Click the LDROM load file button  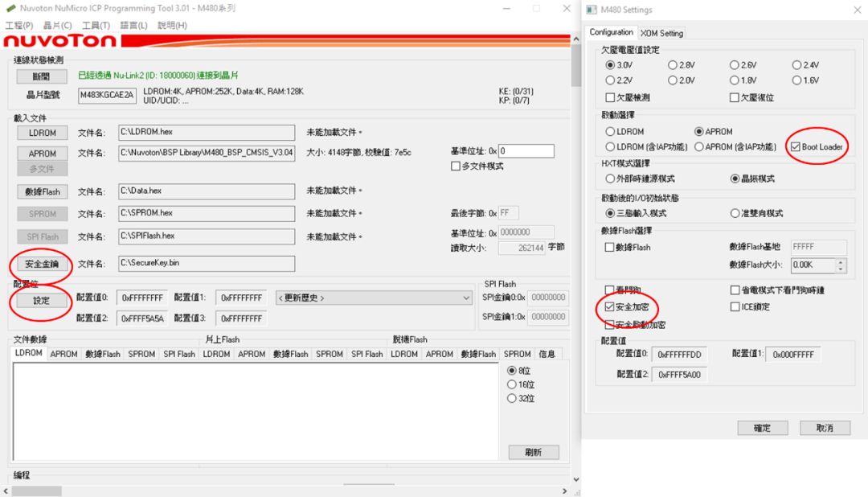pyautogui.click(x=42, y=133)
